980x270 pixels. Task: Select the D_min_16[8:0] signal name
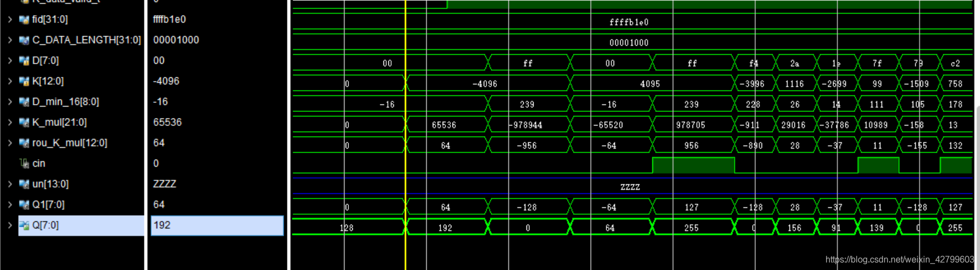66,102
